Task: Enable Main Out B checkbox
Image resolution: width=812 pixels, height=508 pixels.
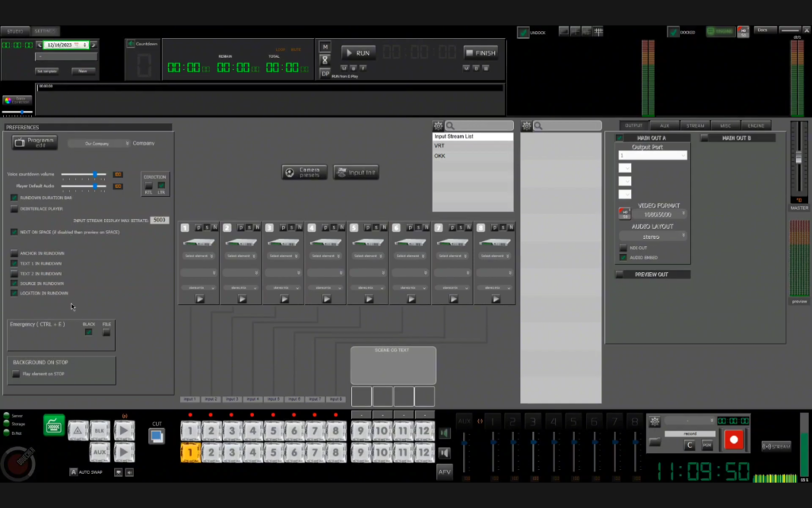Action: 704,138
